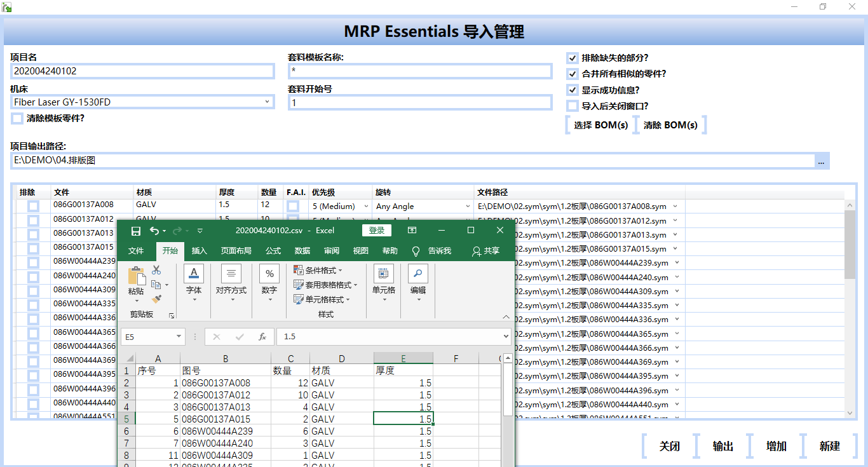Click the Excel sheet vertical scrollbar thumb
The width and height of the screenshot is (868, 467).
508,391
